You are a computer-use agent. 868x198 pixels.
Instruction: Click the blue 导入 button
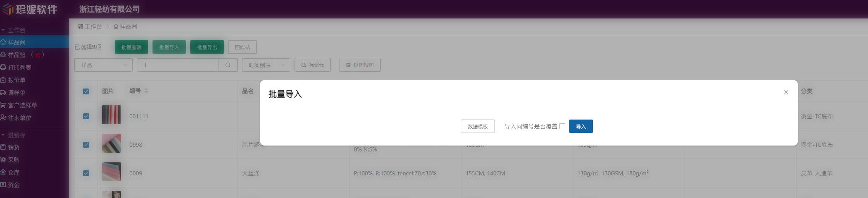pyautogui.click(x=581, y=126)
